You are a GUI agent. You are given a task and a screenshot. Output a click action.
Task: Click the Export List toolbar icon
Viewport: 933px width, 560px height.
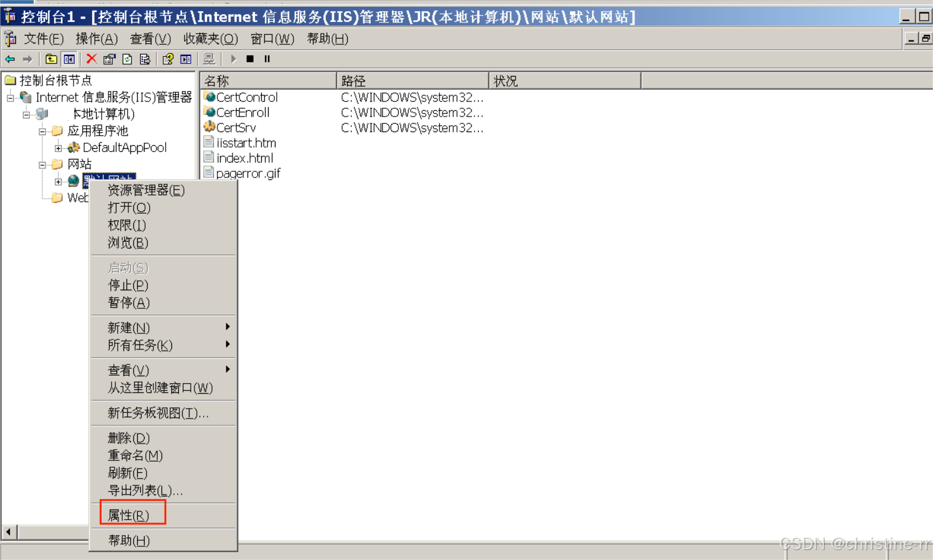[x=145, y=59]
